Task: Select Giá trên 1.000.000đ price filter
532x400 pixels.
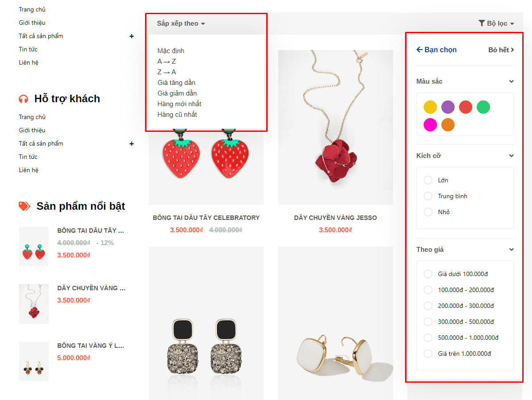Action: 428,354
